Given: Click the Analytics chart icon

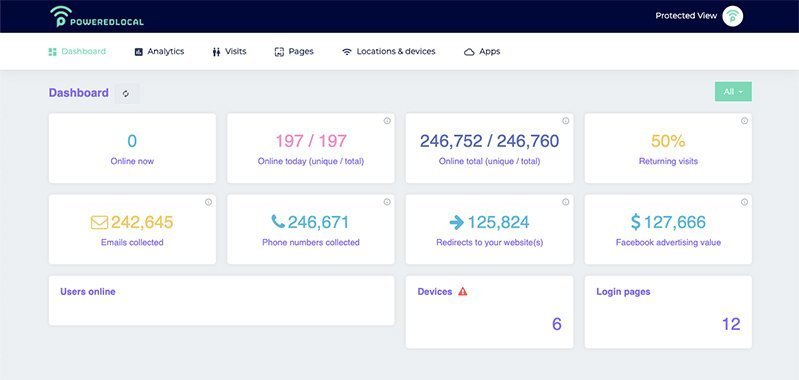Looking at the screenshot, I should pyautogui.click(x=139, y=51).
